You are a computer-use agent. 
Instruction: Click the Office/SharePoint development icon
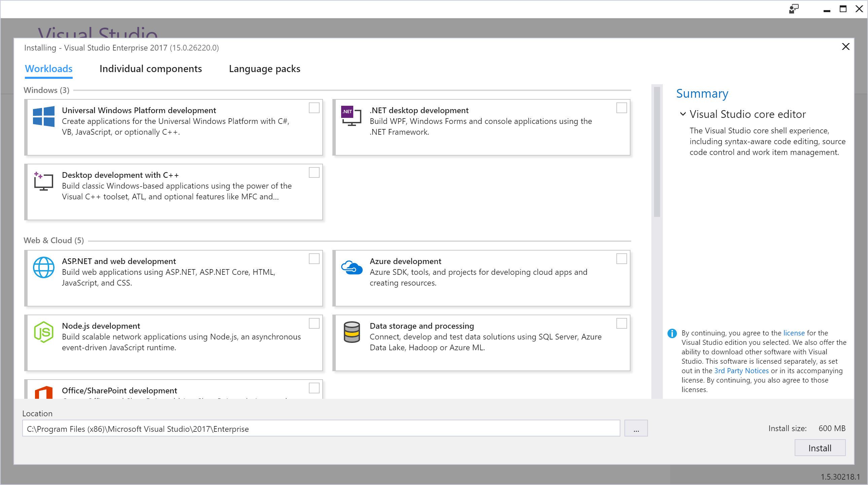coord(43,394)
